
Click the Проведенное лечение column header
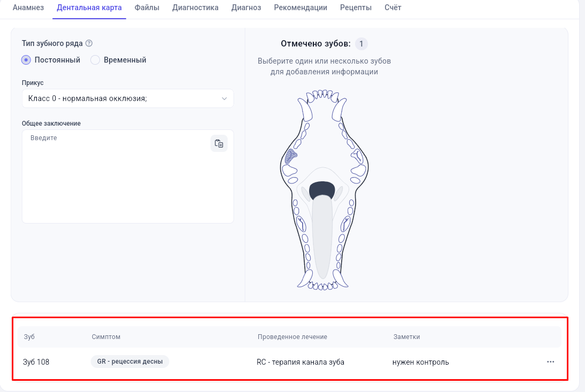(292, 337)
